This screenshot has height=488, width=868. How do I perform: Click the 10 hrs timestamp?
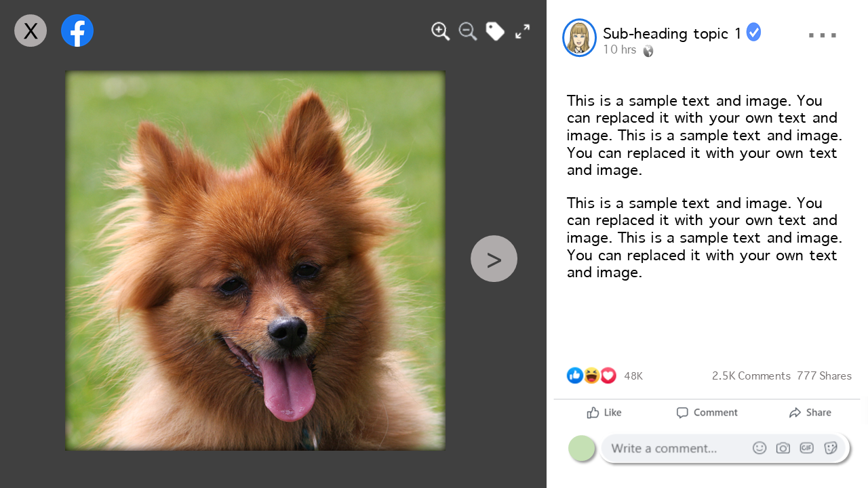(619, 49)
